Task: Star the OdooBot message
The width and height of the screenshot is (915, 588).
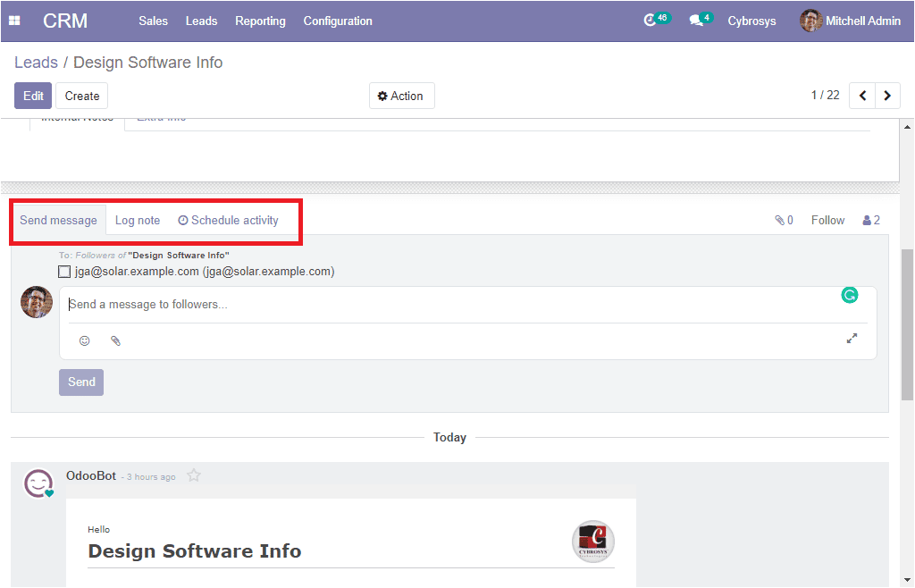Action: pos(194,475)
